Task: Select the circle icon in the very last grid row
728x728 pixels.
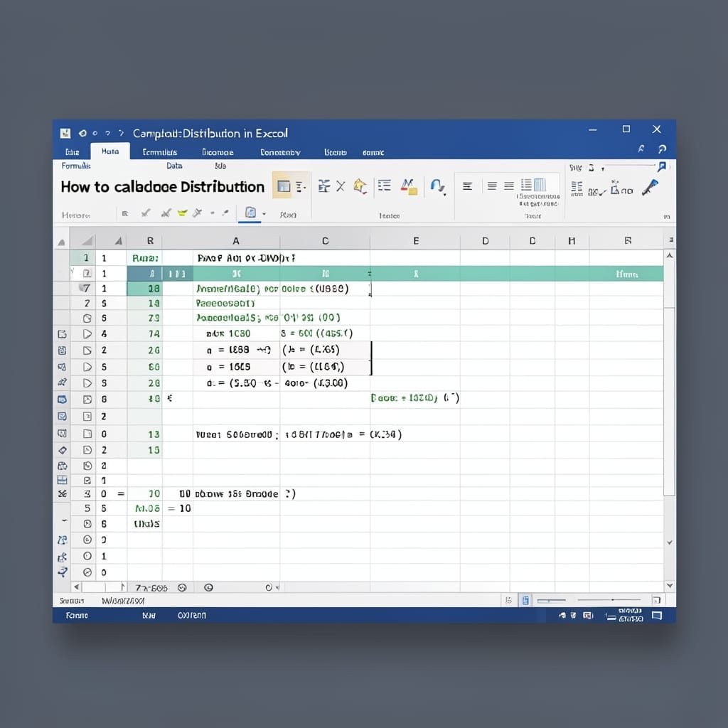Action: point(87,572)
